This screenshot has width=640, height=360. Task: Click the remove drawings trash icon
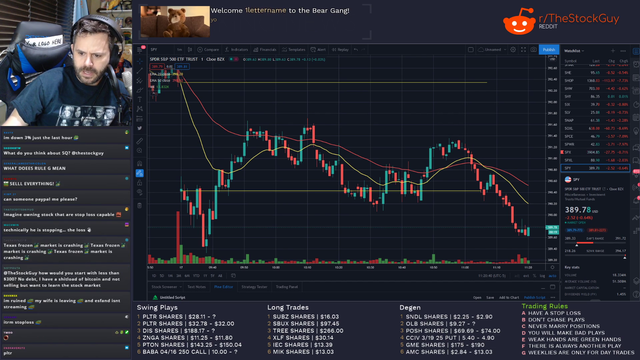pyautogui.click(x=140, y=205)
